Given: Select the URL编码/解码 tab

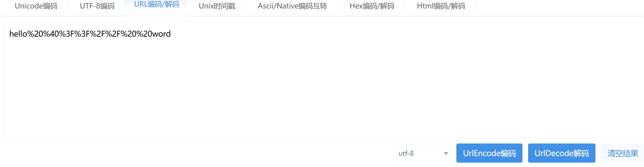Looking at the screenshot, I should tap(157, 5).
